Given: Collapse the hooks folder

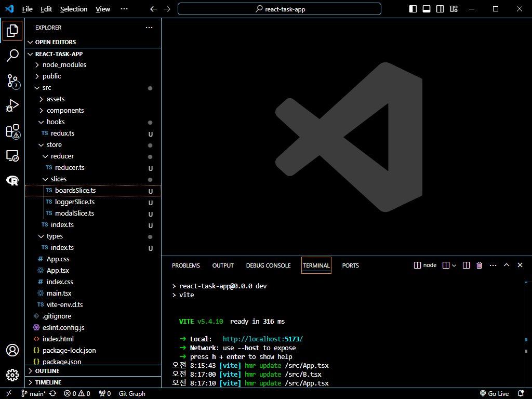Looking at the screenshot, I should pyautogui.click(x=93, y=122).
